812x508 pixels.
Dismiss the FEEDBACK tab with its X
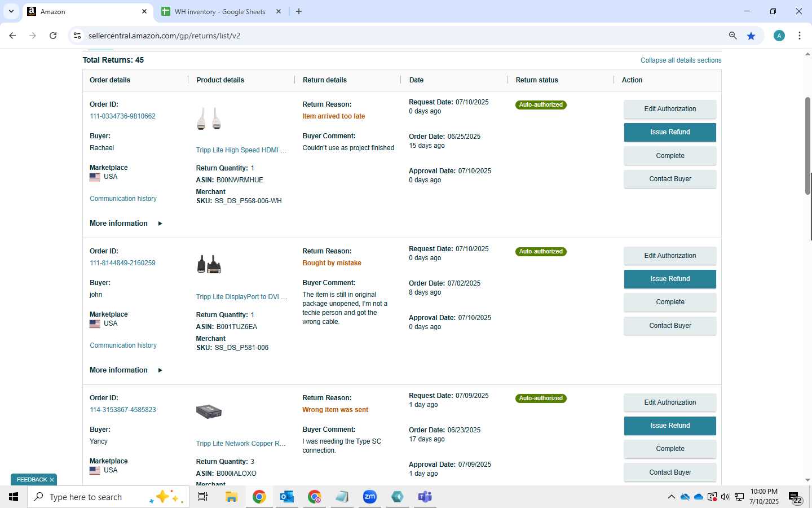point(52,480)
